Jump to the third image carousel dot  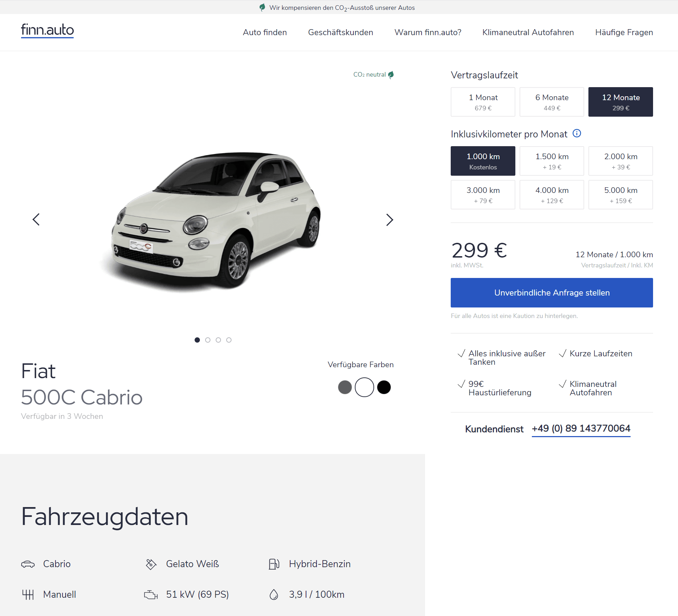(219, 340)
